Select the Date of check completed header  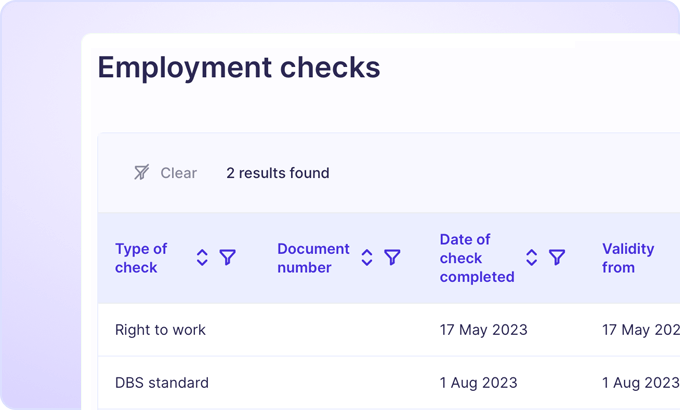476,258
